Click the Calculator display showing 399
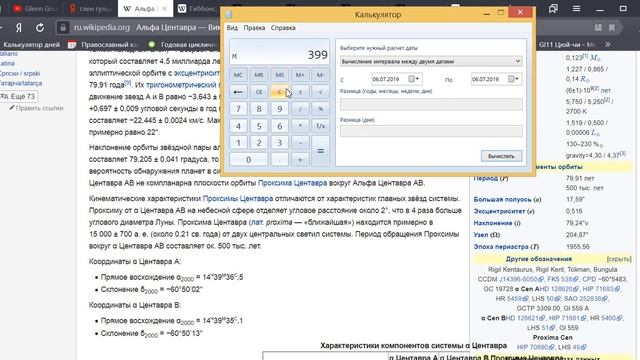This screenshot has width=640, height=360. click(279, 52)
